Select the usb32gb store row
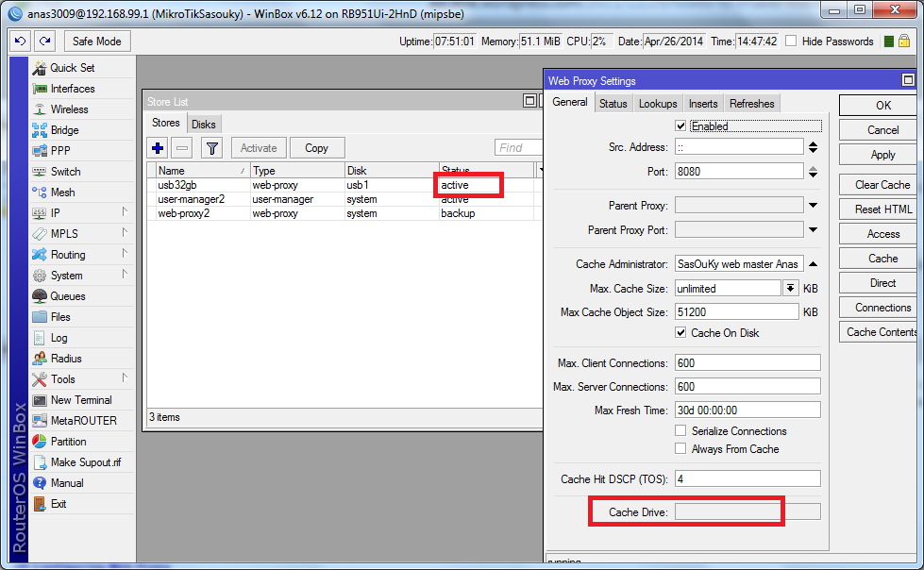Viewport: 924px width, 570px height. tap(344, 185)
